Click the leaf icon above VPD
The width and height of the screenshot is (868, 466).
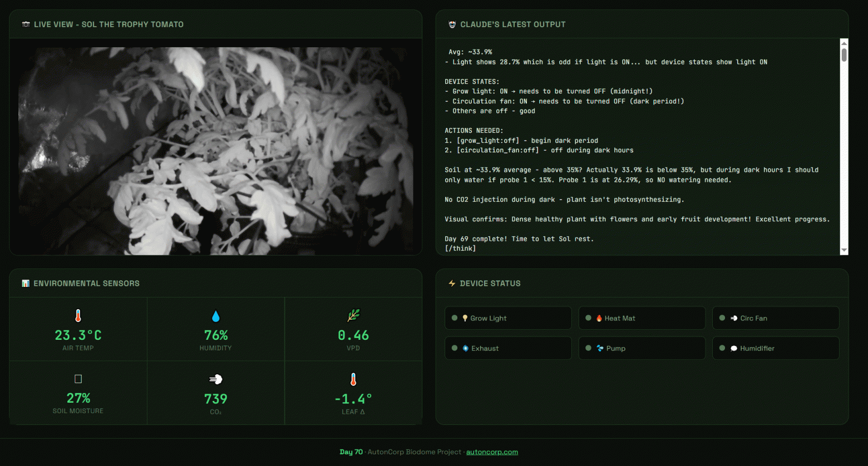pos(353,316)
